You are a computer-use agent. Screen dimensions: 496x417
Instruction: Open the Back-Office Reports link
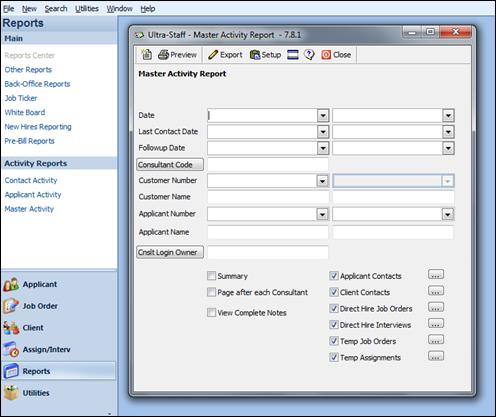(x=37, y=84)
